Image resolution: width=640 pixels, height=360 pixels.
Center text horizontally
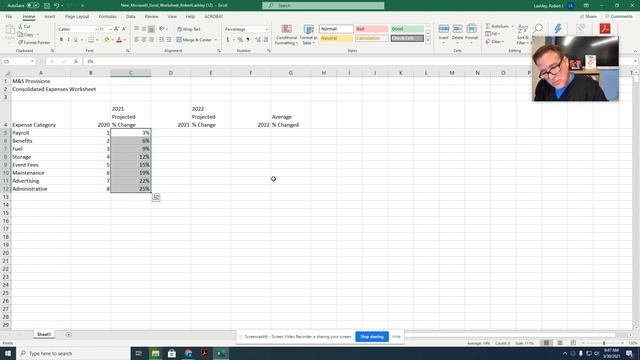click(x=144, y=40)
